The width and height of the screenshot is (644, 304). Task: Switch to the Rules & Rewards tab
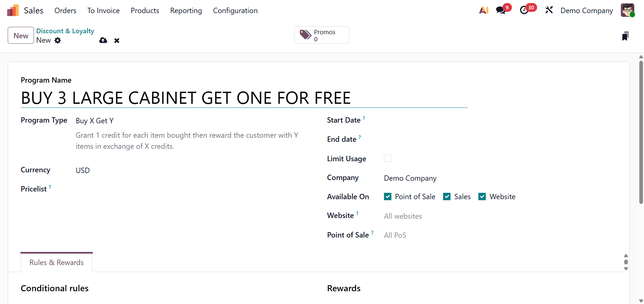[56, 262]
